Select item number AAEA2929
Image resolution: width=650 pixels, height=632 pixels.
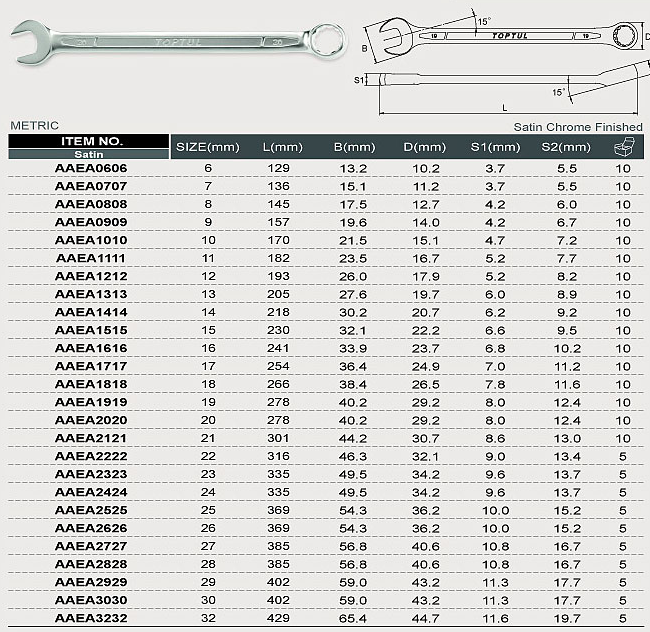pos(91,582)
